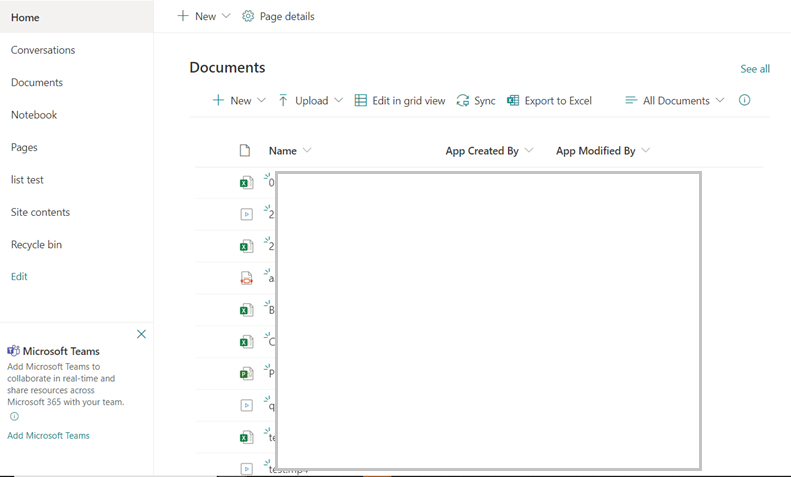Click See all documents link
This screenshot has width=791, height=477.
coord(755,69)
